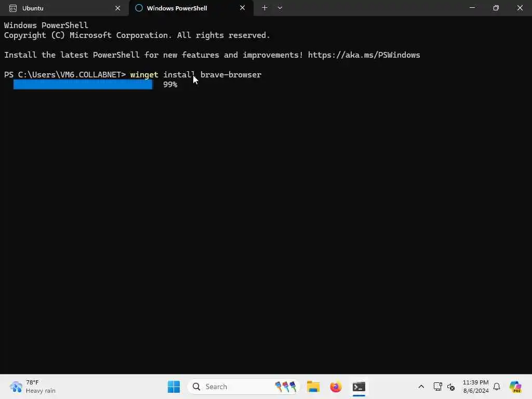Click the search magnifier icon in taskbar
The image size is (532, 399).
tap(196, 387)
